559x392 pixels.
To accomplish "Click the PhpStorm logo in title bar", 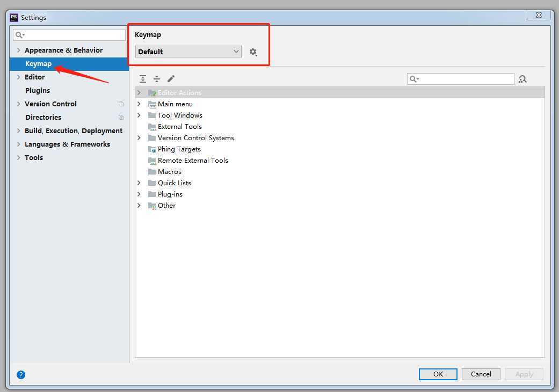I will click(x=14, y=18).
